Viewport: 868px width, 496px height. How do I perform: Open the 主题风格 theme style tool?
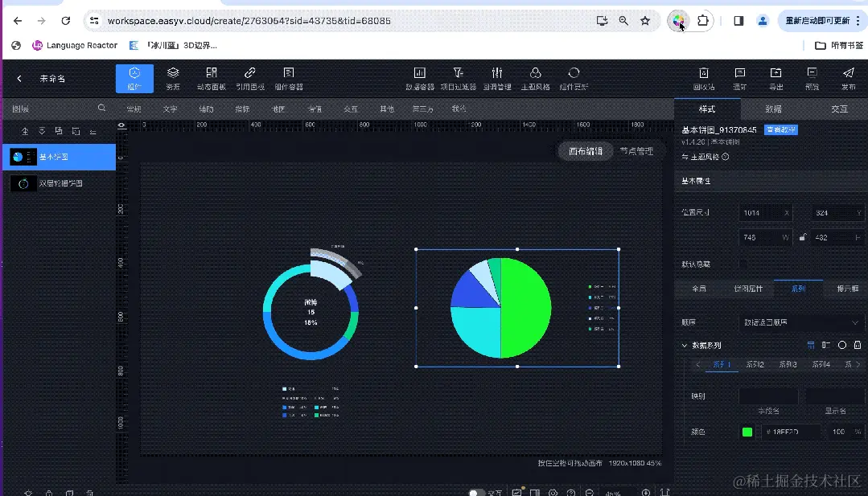pos(535,79)
